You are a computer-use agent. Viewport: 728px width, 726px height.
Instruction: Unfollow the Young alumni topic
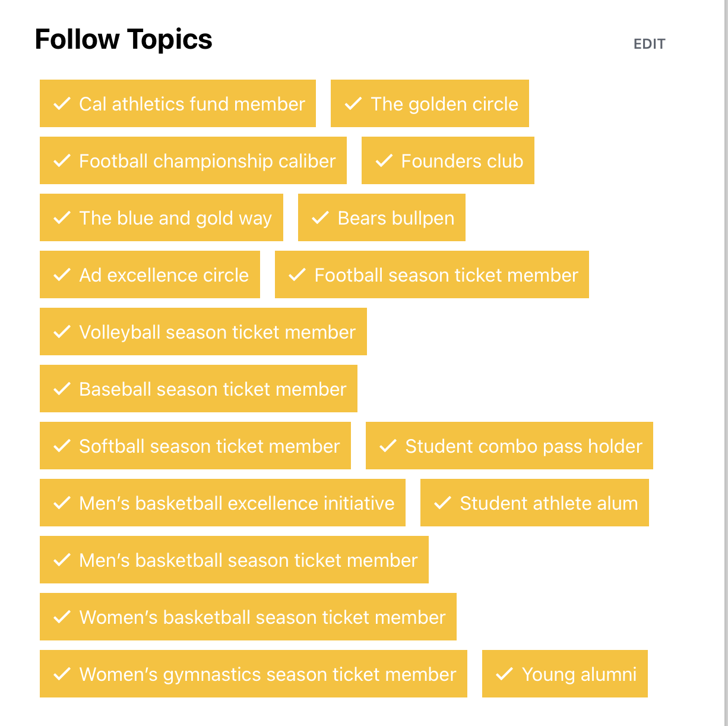click(565, 674)
